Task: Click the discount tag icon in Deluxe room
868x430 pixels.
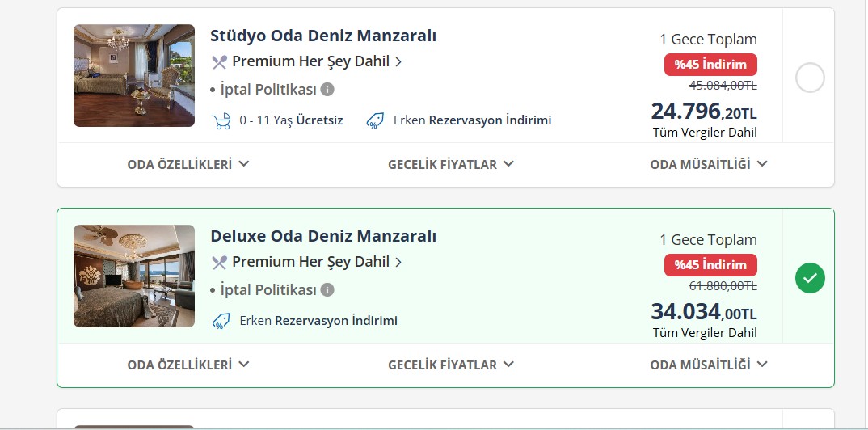Action: (x=221, y=321)
